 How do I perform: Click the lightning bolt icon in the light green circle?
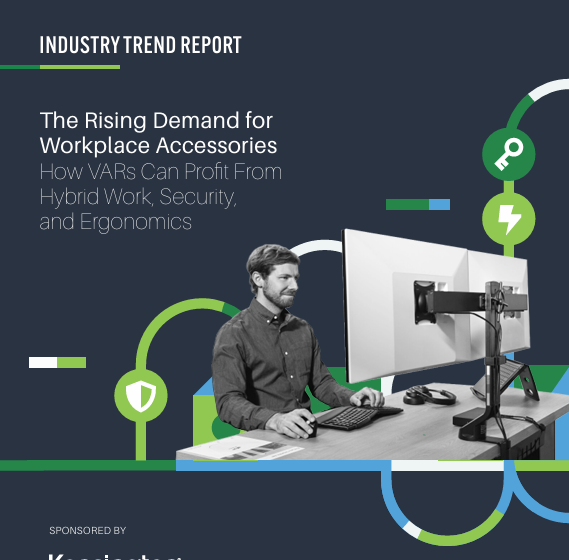(x=509, y=219)
